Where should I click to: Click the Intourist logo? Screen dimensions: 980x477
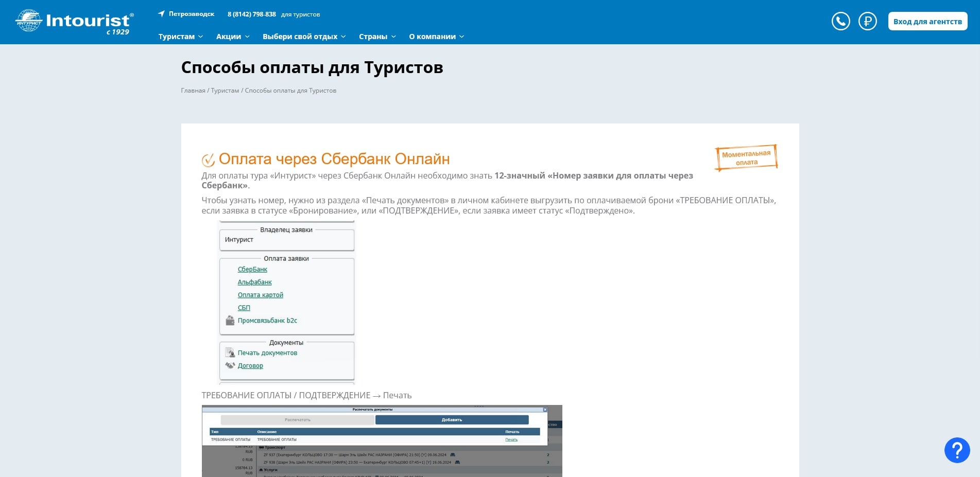72,21
